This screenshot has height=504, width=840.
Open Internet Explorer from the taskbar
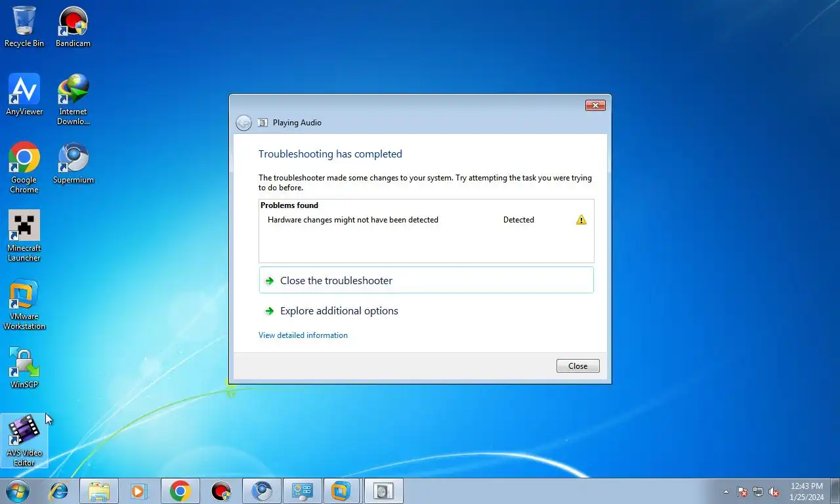click(59, 491)
